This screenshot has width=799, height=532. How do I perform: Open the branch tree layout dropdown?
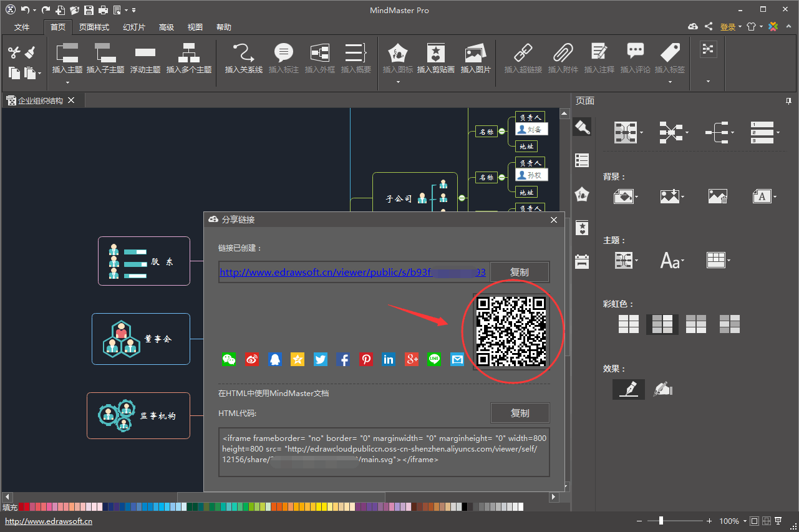(720, 132)
